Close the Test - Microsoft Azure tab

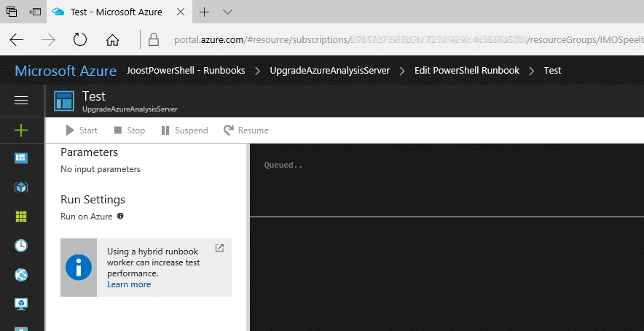[180, 12]
